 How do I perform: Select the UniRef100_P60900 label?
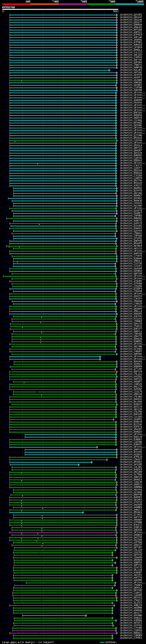point(131,103)
